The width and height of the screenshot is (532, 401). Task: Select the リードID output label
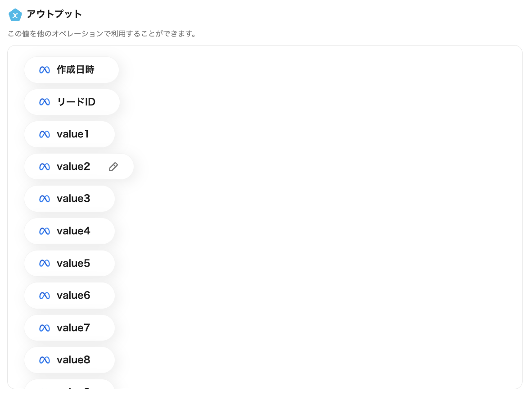(76, 102)
